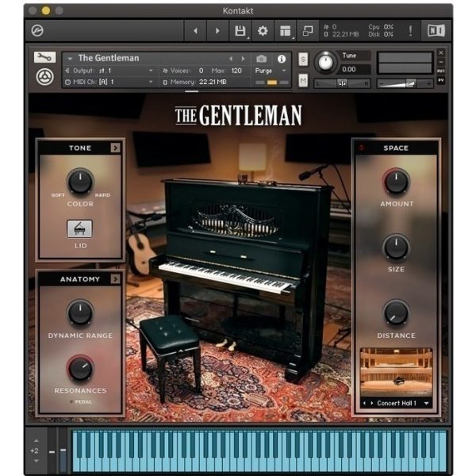Toggle the PEDAL resonance option

click(x=81, y=402)
